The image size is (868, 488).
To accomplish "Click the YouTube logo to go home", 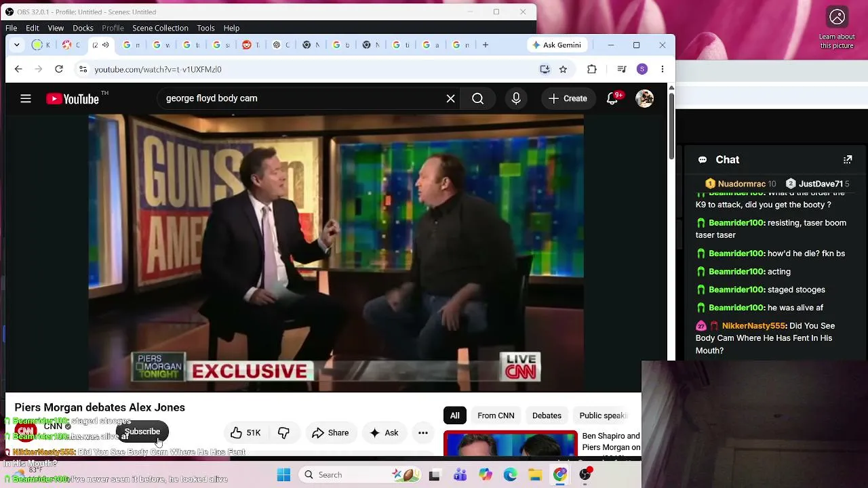I will coord(73,99).
